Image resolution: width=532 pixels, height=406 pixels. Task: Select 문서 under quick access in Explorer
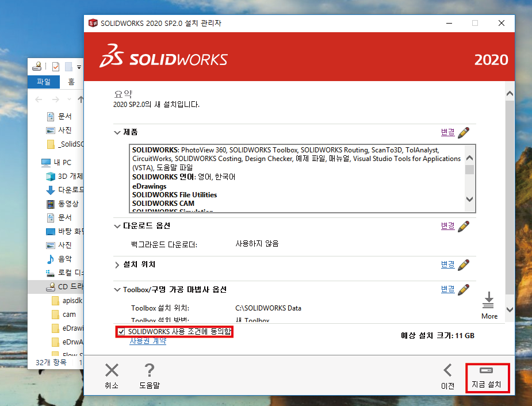[59, 117]
